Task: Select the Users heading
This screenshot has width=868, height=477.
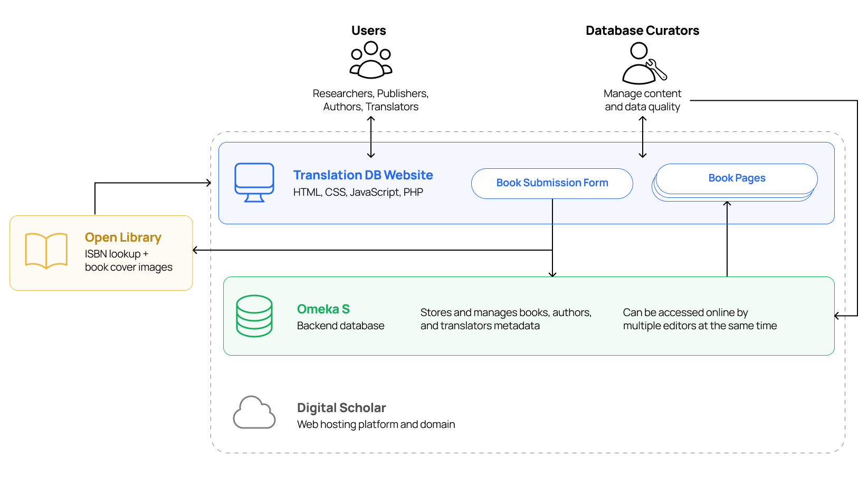Action: 369,31
